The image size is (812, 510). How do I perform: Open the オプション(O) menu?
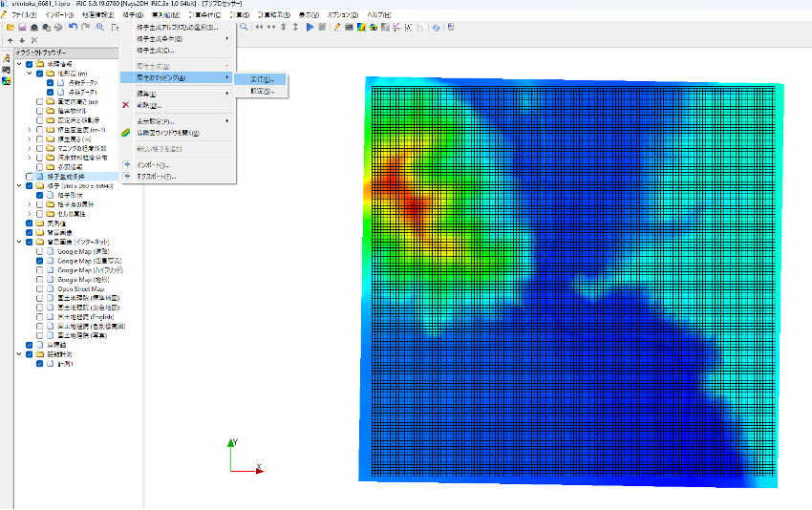click(x=343, y=15)
